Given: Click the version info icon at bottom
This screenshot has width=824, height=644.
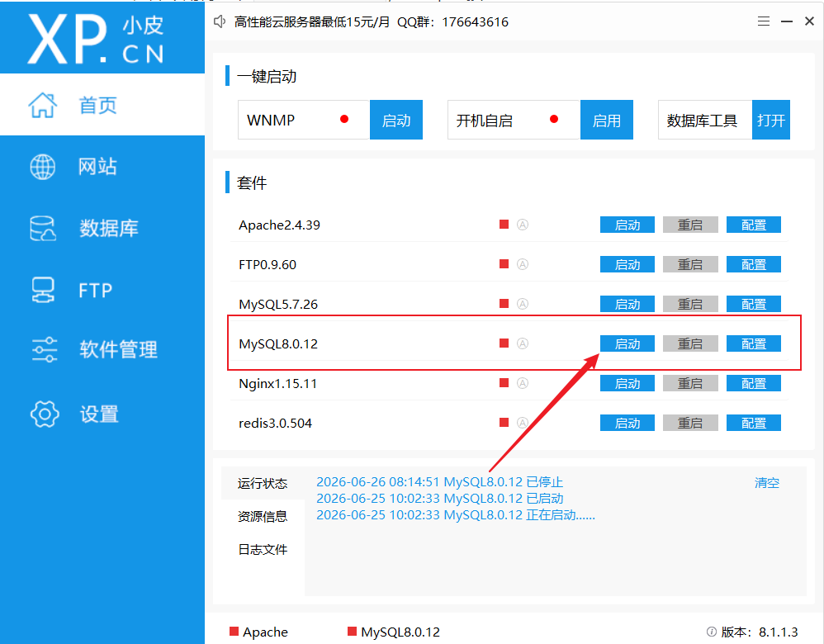Looking at the screenshot, I should point(712,632).
